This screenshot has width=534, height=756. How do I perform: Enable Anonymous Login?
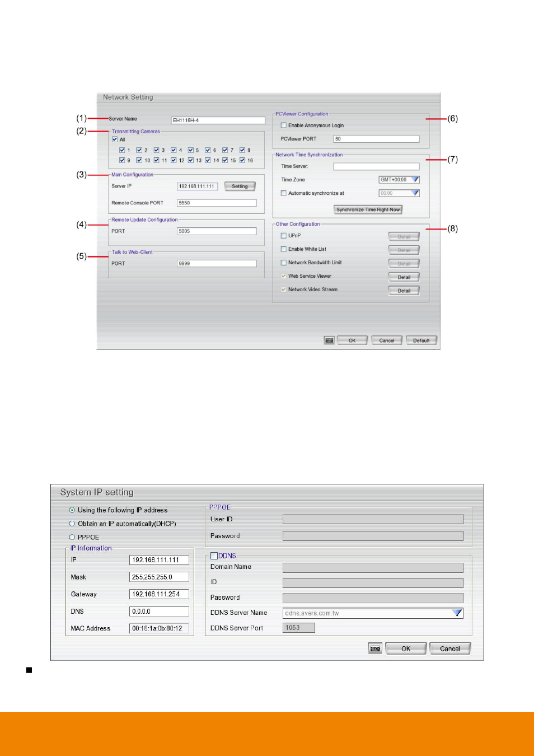tap(284, 125)
